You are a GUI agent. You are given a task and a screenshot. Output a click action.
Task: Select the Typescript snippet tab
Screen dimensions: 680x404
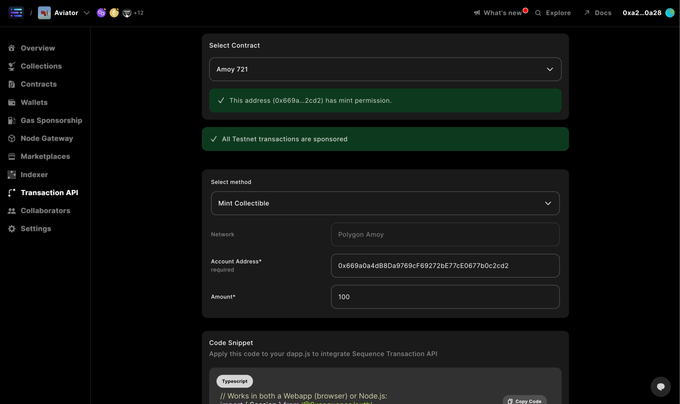(235, 381)
